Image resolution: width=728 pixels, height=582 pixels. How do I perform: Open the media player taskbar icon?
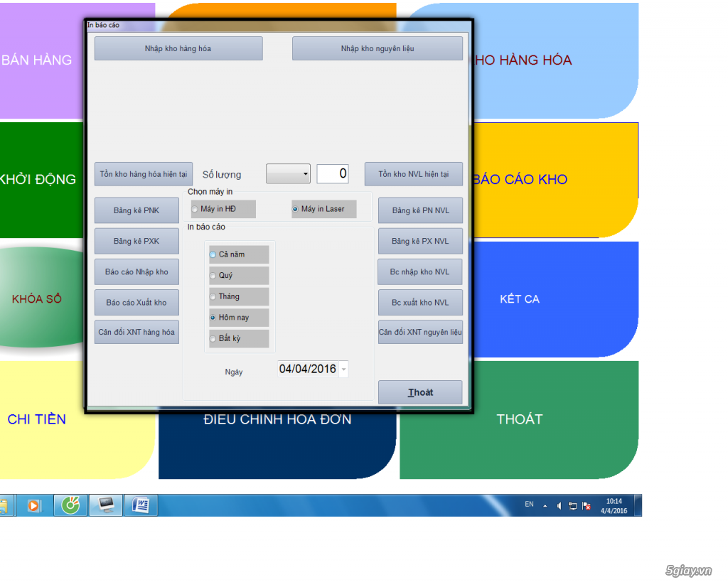tap(33, 505)
